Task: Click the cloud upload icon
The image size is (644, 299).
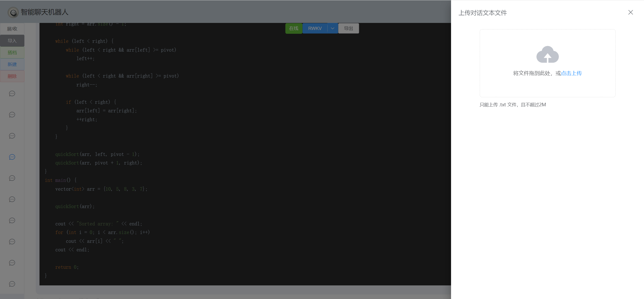Action: click(x=547, y=54)
